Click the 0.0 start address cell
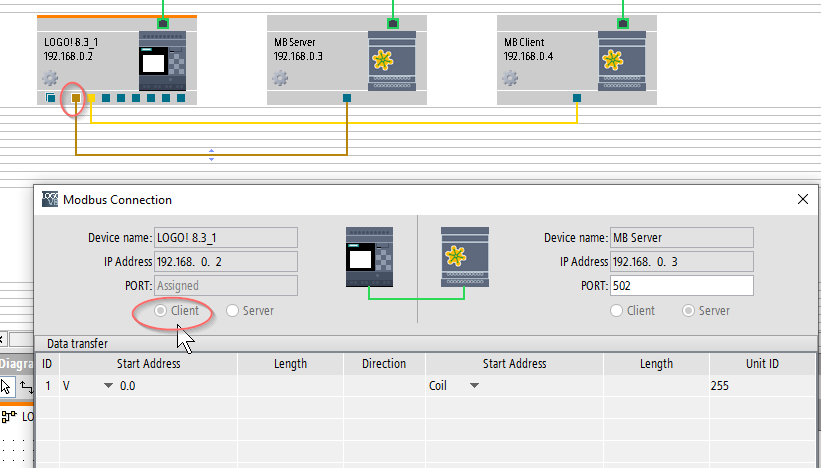Screen dimensions: 821x468 point(127,386)
